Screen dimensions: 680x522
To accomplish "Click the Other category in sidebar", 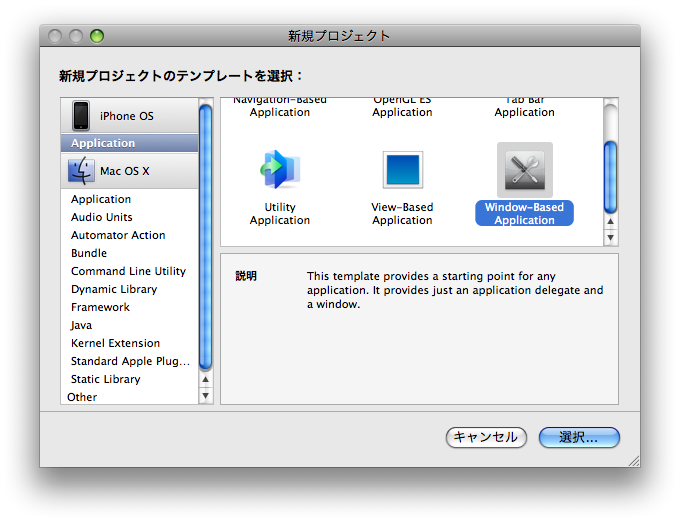I will (82, 397).
